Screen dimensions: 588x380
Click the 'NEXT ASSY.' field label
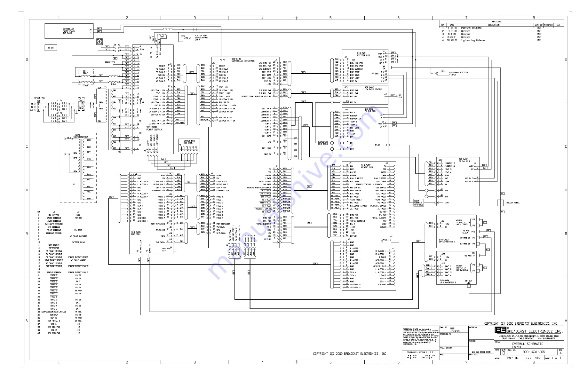[x=474, y=355]
